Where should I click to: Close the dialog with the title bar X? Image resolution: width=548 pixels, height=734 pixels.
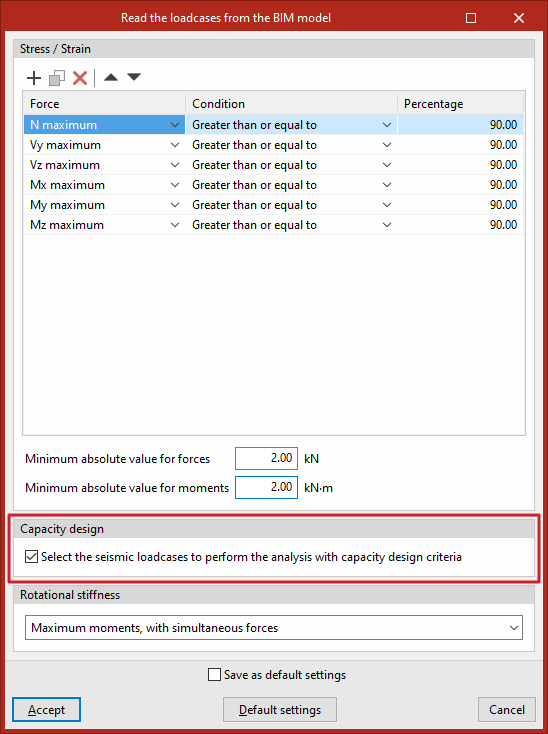coord(519,18)
